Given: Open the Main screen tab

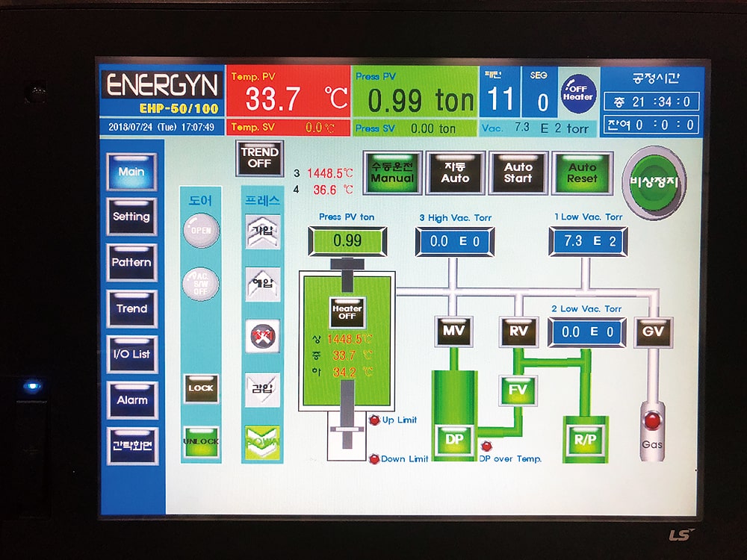Looking at the screenshot, I should (x=131, y=172).
